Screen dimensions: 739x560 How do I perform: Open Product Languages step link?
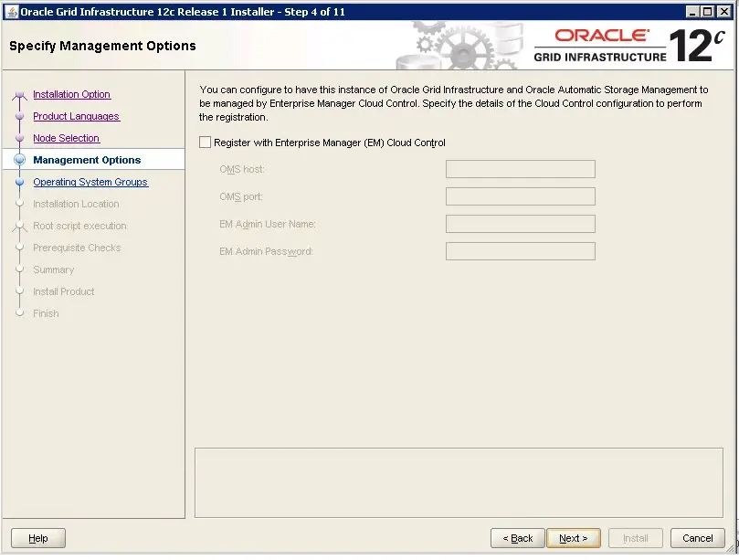click(77, 116)
